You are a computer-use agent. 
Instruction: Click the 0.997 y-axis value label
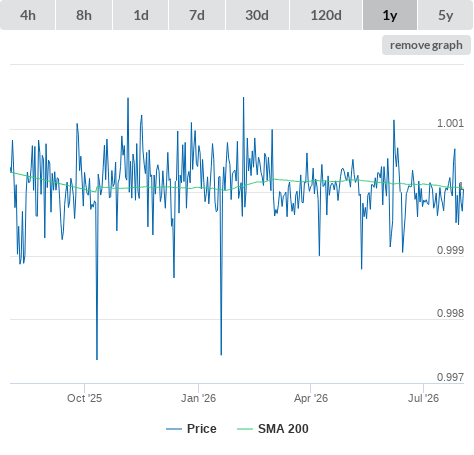pos(450,377)
